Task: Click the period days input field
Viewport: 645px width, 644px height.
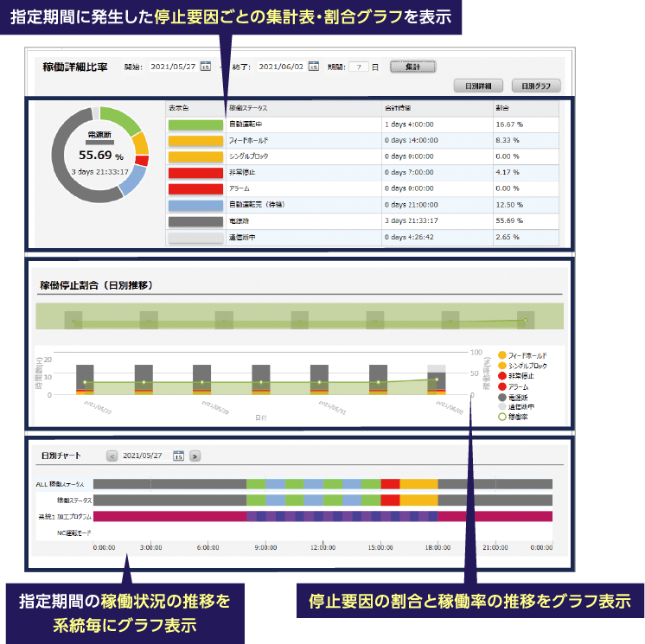Action: (361, 67)
